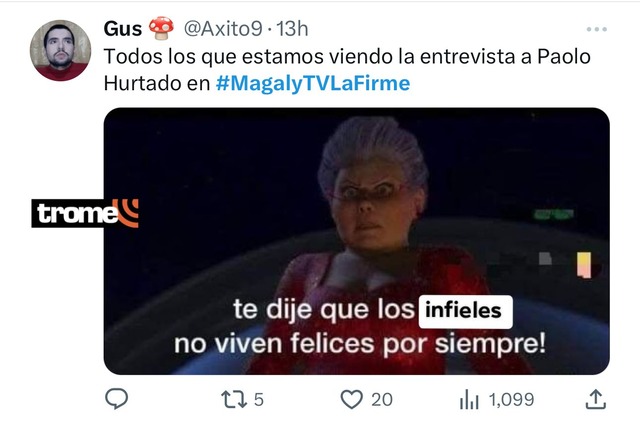The image size is (640, 427).
Task: Open Gus profile picture avatar
Action: [60, 50]
